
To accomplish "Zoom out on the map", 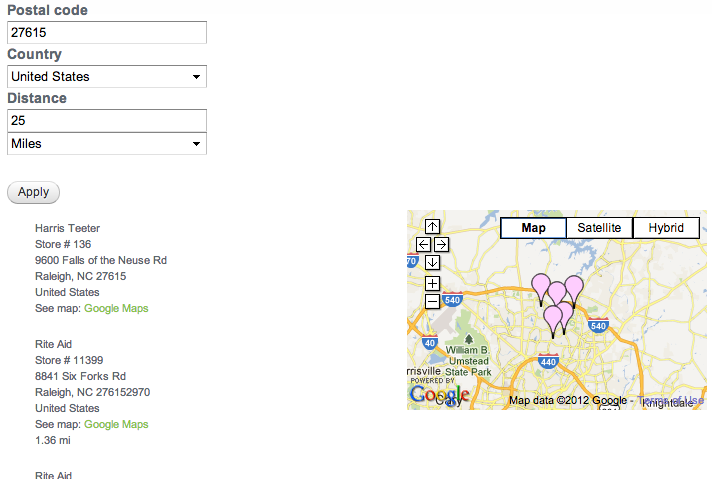I will [432, 300].
